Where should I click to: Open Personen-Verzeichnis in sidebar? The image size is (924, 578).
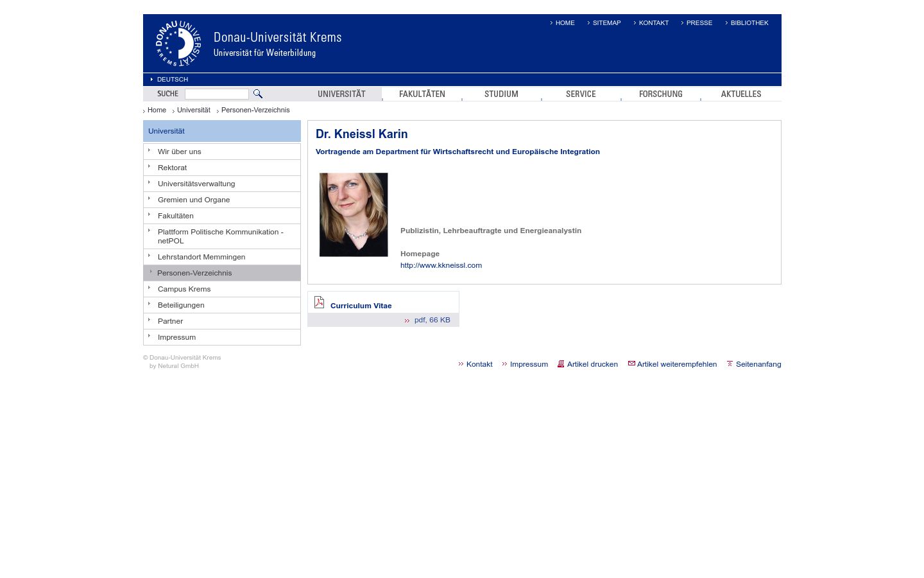point(222,273)
